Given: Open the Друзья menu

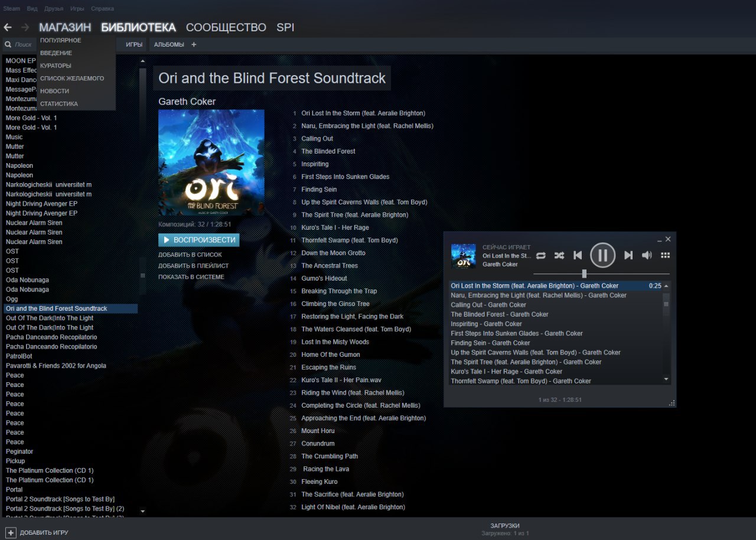Looking at the screenshot, I should 54,9.
